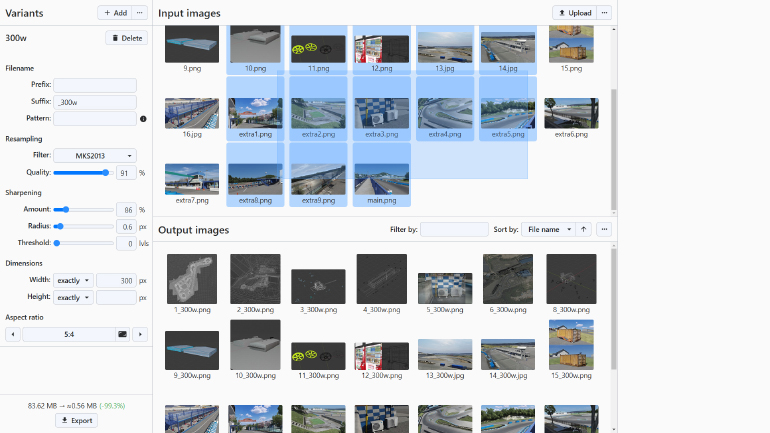Adjust the Threshold slider
The height and width of the screenshot is (433, 770).
point(83,243)
